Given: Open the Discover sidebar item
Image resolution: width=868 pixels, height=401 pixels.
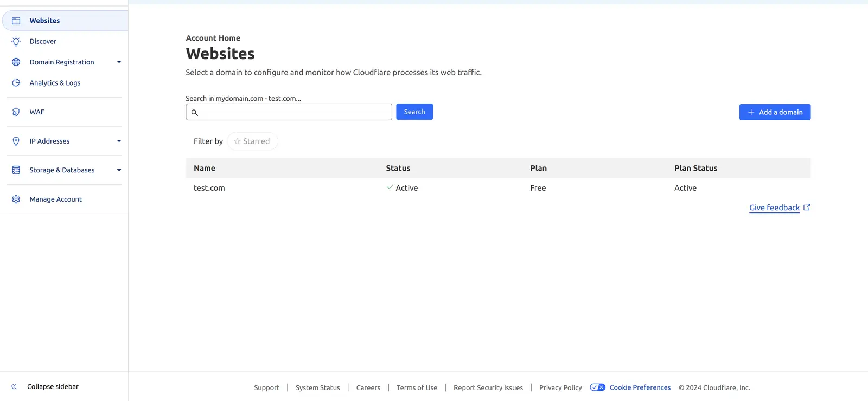Looking at the screenshot, I should click(64, 41).
